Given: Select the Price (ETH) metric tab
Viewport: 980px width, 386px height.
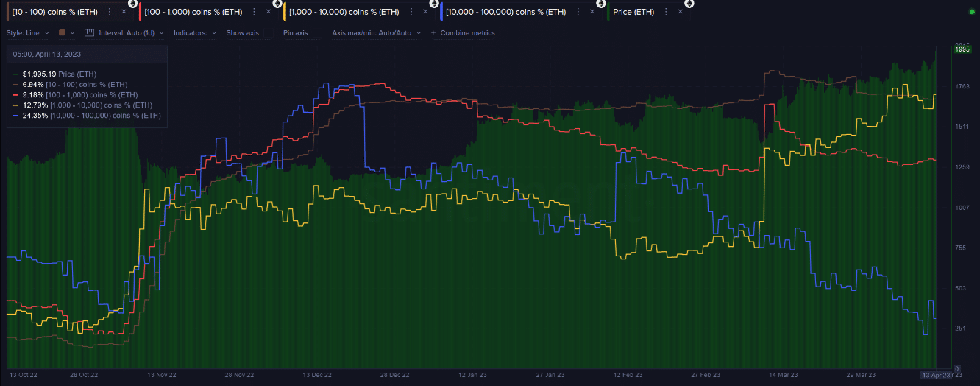Looking at the screenshot, I should pyautogui.click(x=633, y=12).
